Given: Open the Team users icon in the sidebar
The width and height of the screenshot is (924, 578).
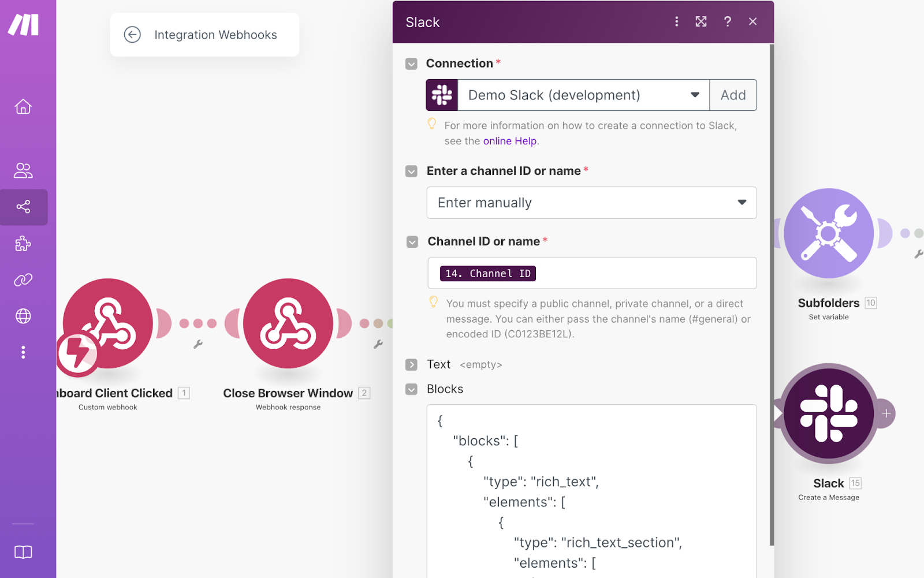Looking at the screenshot, I should coord(23,170).
